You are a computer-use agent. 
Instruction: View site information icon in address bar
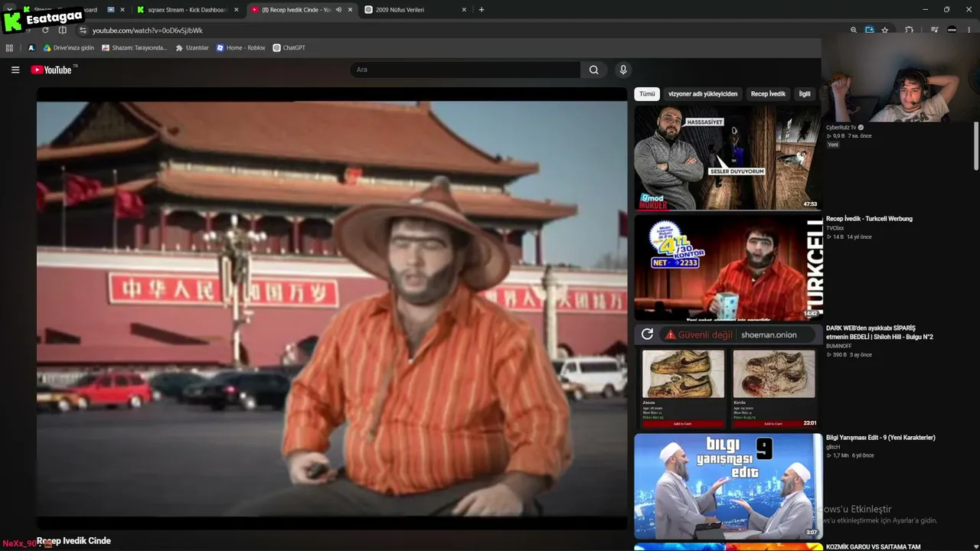(83, 31)
